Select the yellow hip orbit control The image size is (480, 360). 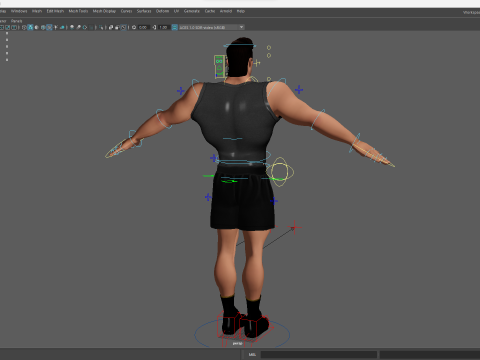tap(280, 172)
